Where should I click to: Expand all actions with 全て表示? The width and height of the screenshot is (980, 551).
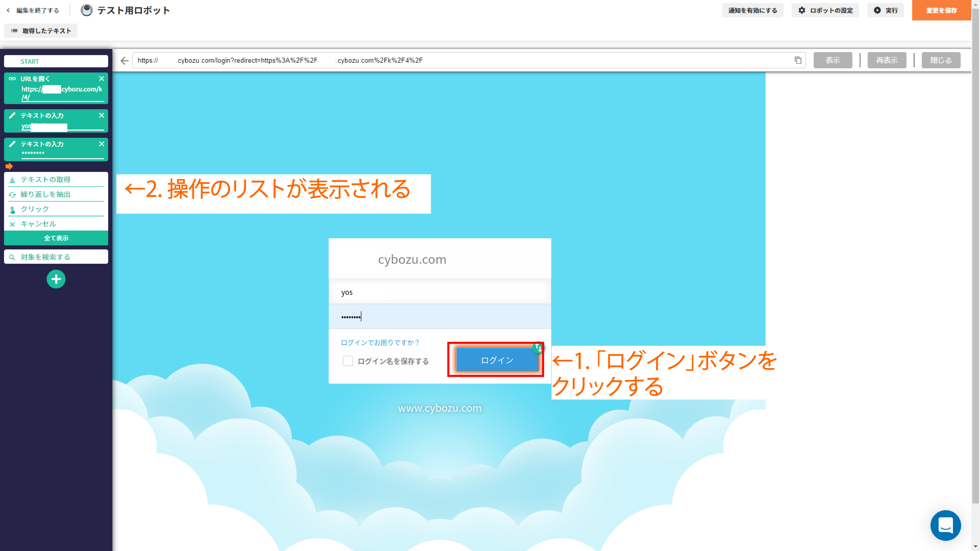56,238
